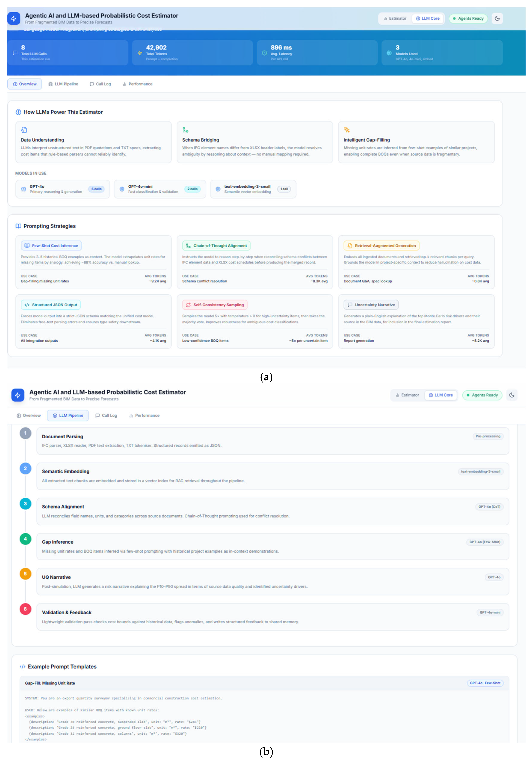Screen dimensions: 532x763
Task: Click the code icon beside Example Prompt Templates
Action: pos(23,667)
